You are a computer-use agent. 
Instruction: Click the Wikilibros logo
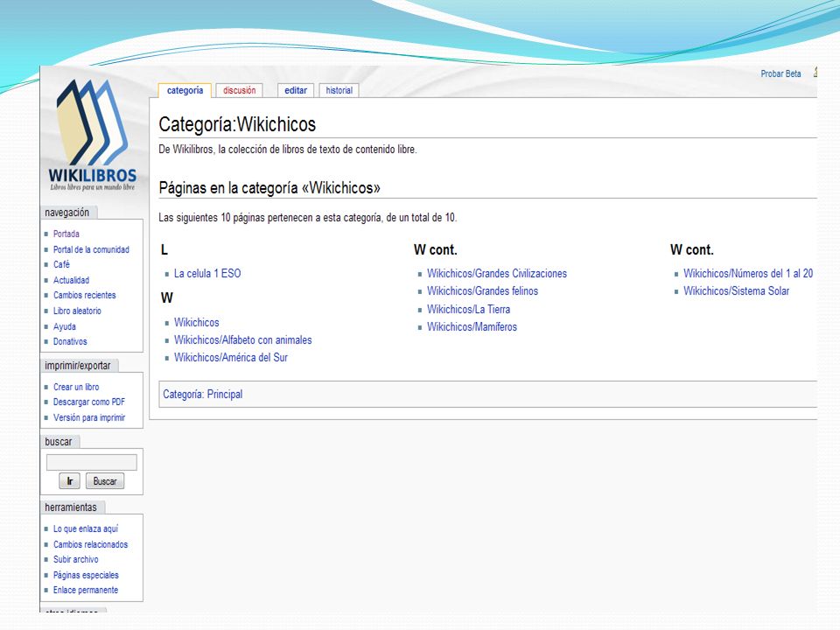point(92,135)
